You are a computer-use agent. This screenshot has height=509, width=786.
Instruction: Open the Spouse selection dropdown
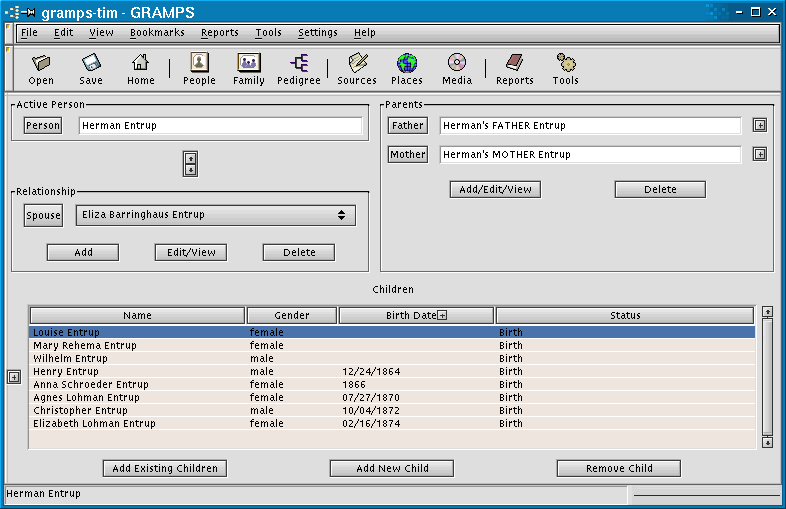(216, 215)
